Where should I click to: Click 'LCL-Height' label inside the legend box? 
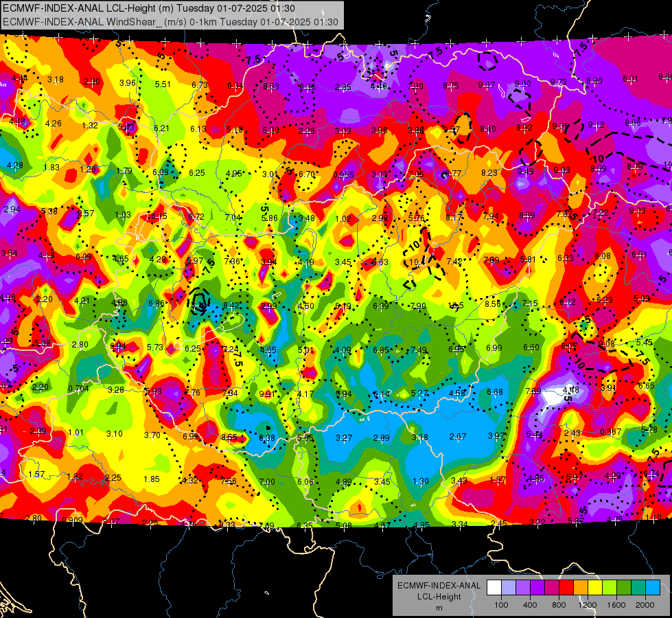(439, 597)
